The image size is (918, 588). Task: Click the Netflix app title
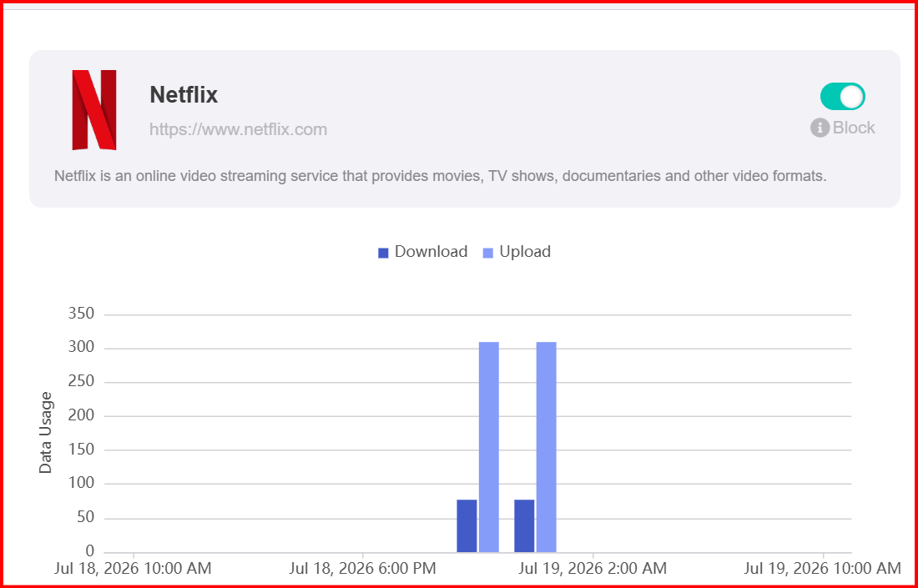tap(184, 95)
